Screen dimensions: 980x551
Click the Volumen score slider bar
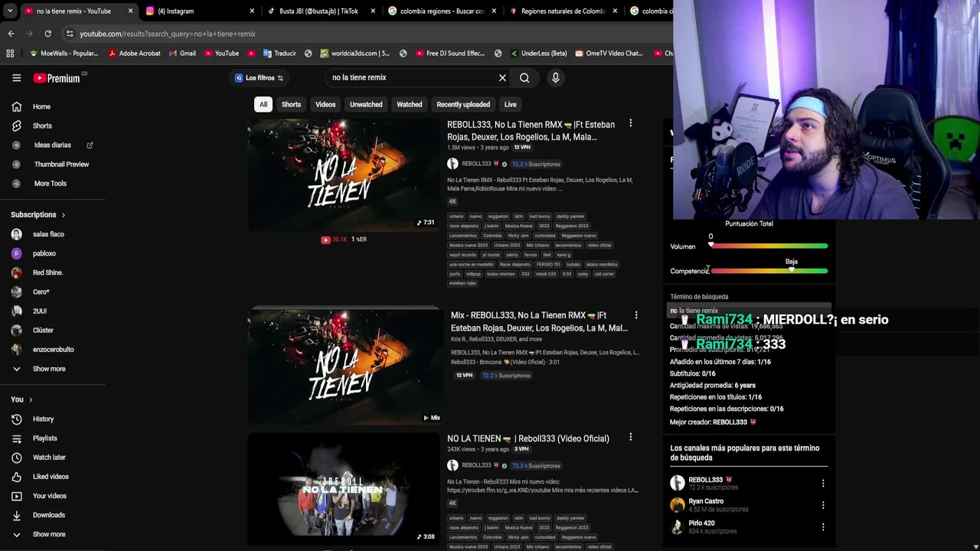click(769, 246)
